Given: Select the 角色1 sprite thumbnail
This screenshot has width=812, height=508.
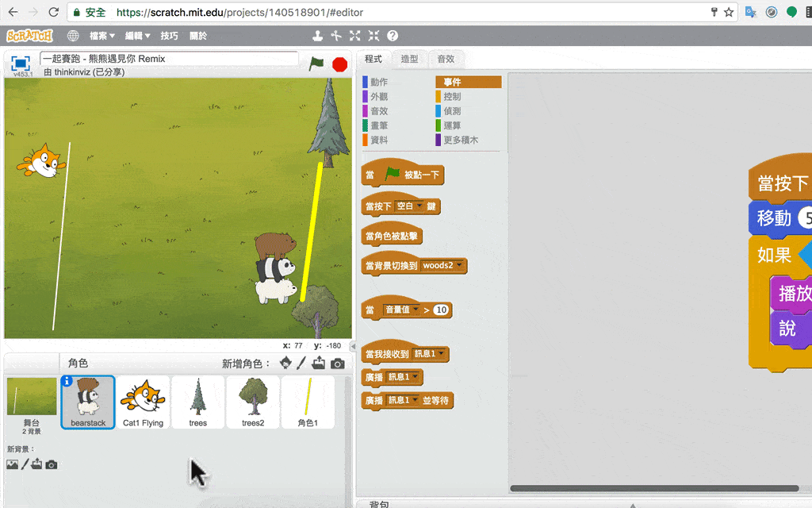Looking at the screenshot, I should coord(308,402).
